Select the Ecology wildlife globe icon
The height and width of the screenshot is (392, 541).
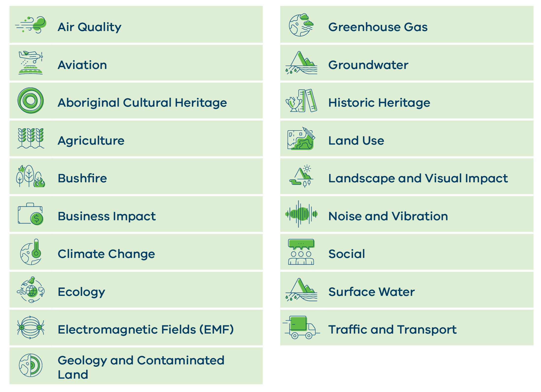(x=31, y=290)
